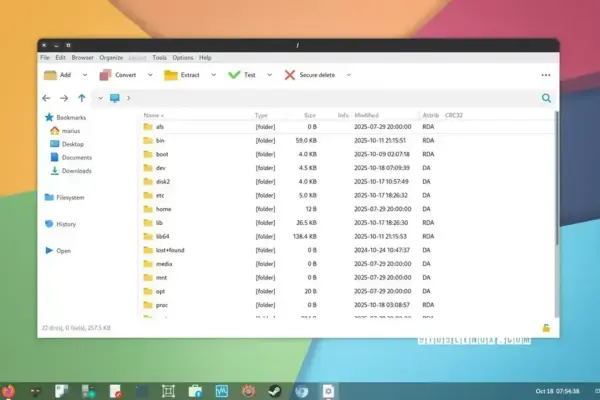Expand the breadcrumb chevron after computer icon
600x400 pixels.
click(x=129, y=98)
